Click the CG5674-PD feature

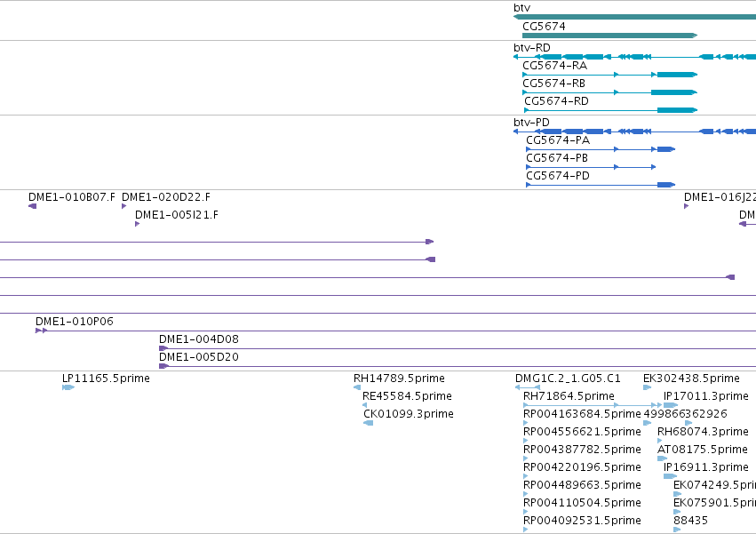[x=601, y=185]
